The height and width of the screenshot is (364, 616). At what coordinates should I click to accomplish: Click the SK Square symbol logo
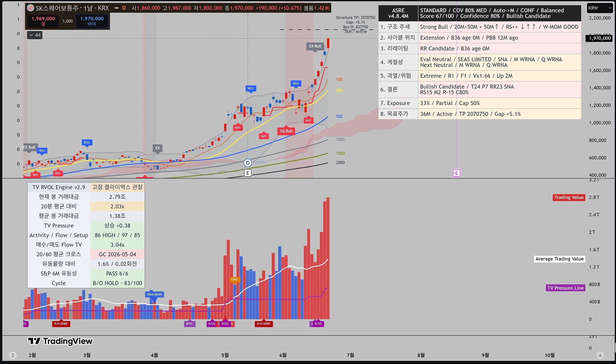30,8
